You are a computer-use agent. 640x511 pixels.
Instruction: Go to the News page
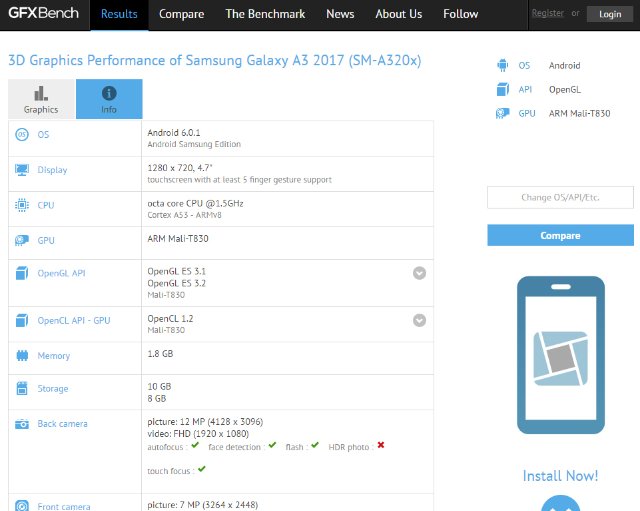coord(340,14)
